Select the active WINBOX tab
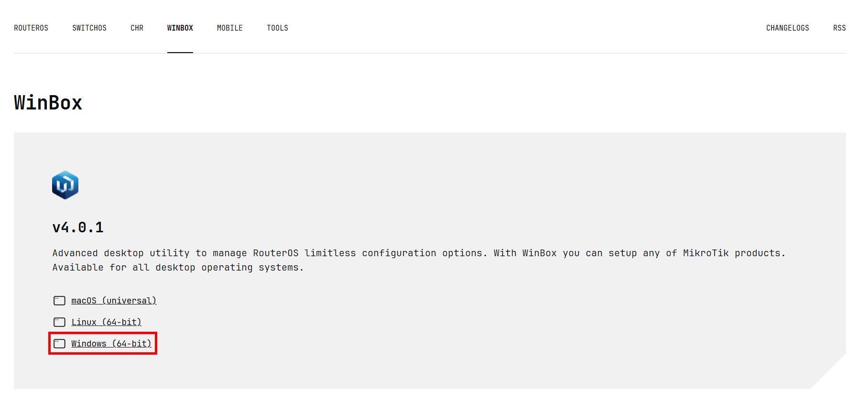Viewport: 868px width, 402px height. 180,28
